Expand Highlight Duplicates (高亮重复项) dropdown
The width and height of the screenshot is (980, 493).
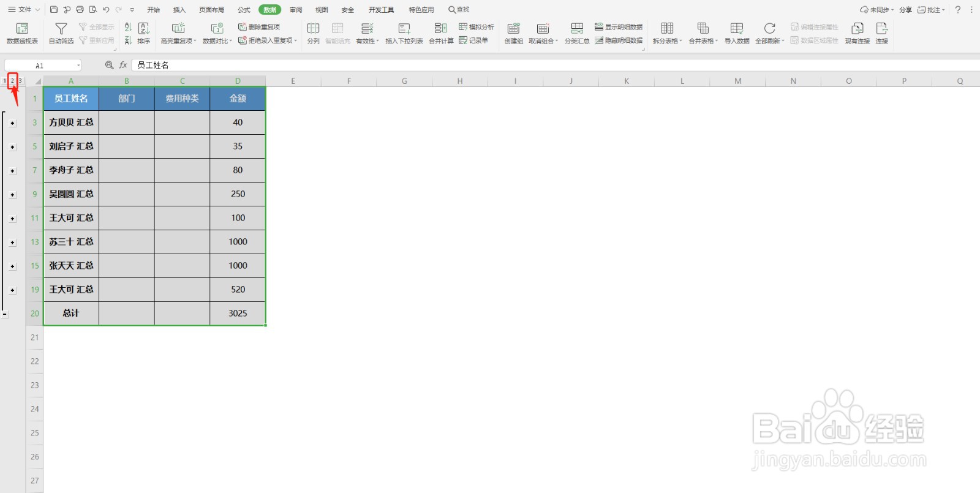(195, 41)
